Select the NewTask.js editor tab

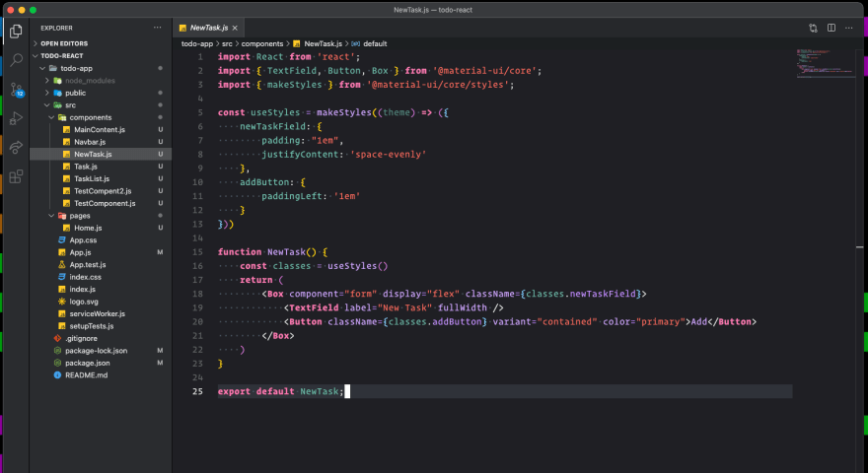coord(208,28)
